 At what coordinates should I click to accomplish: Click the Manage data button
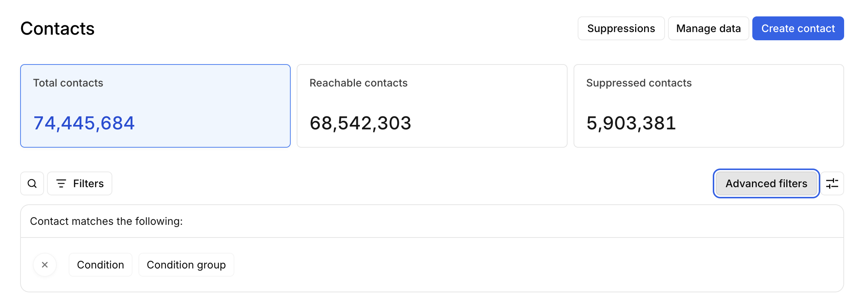(x=708, y=28)
